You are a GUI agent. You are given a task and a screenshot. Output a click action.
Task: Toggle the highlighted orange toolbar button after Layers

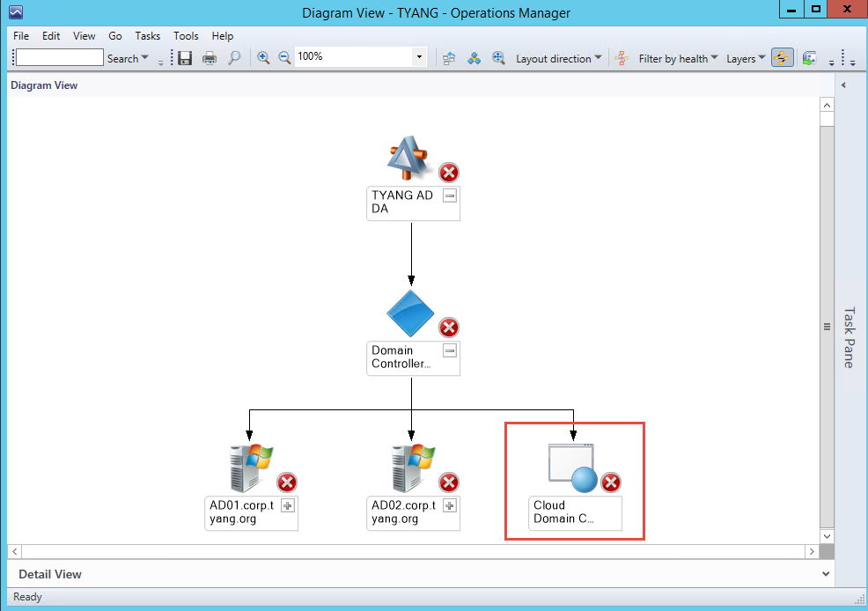(782, 57)
